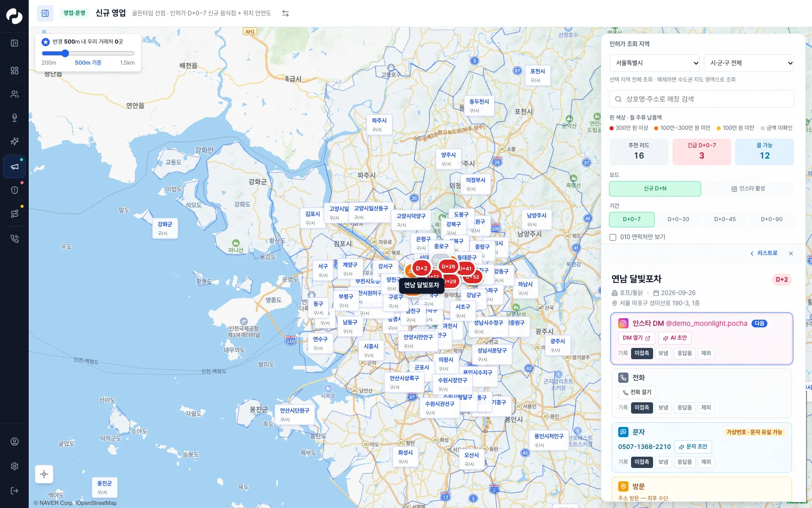The width and height of the screenshot is (812, 508).
Task: Open the dashboard grid icon in the sidebar
Action: 14,70
